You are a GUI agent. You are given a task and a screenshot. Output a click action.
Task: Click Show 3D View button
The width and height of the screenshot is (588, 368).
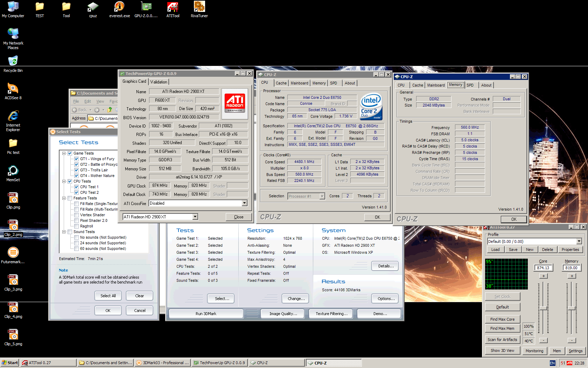click(x=503, y=350)
